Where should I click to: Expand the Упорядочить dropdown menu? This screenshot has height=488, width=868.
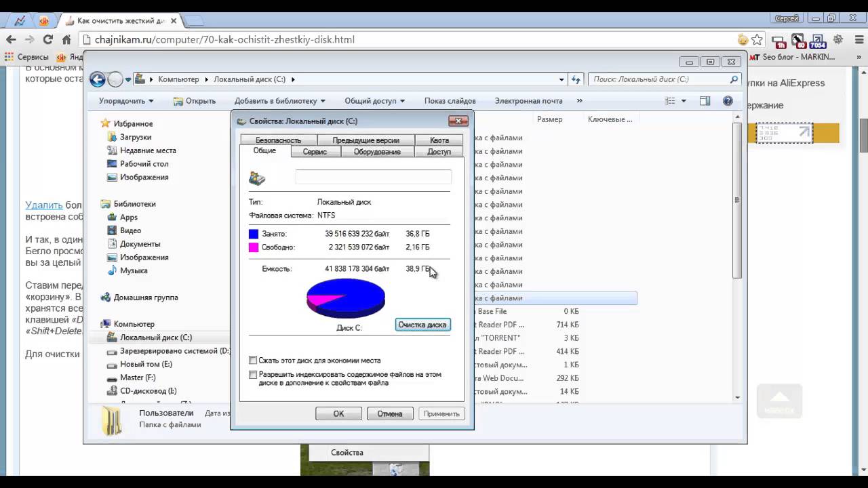126,101
